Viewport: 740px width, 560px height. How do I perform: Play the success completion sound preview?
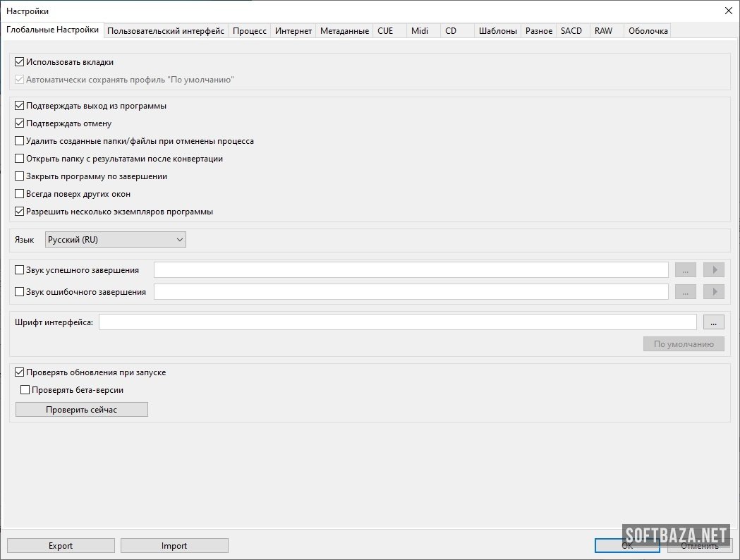click(x=714, y=270)
